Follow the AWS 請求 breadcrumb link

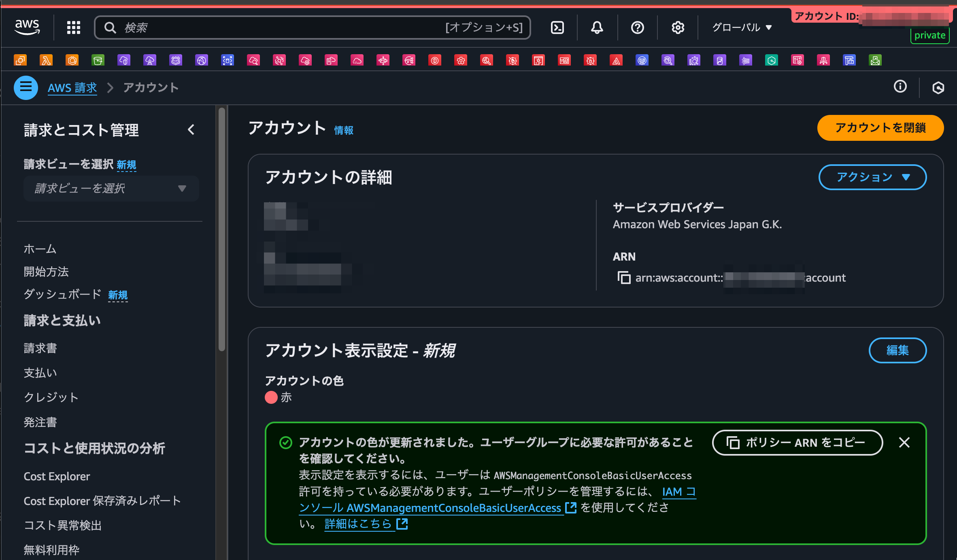(72, 87)
